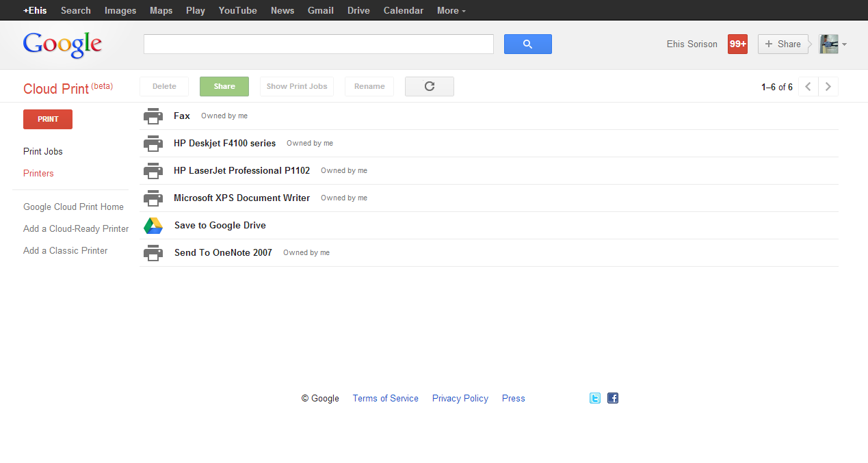Go to Search in the top bar
The height and width of the screenshot is (463, 868).
(76, 10)
